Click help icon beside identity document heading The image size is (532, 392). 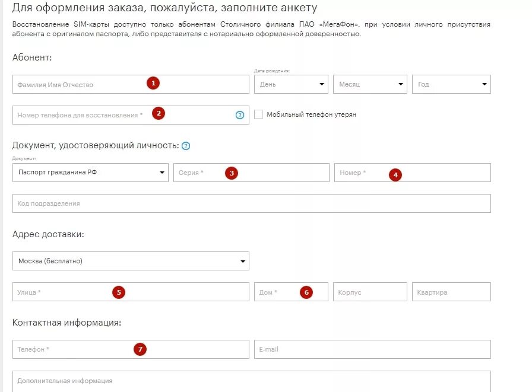pos(186,146)
